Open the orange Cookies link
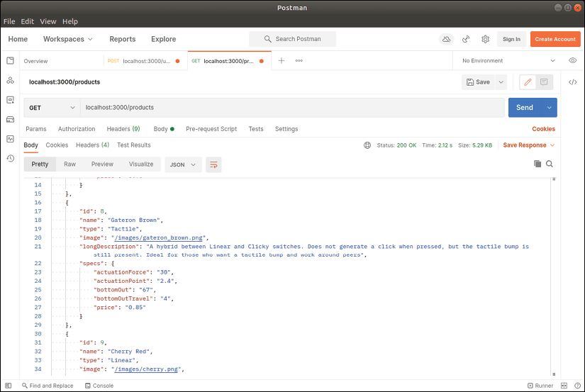The image size is (585, 392). 544,129
